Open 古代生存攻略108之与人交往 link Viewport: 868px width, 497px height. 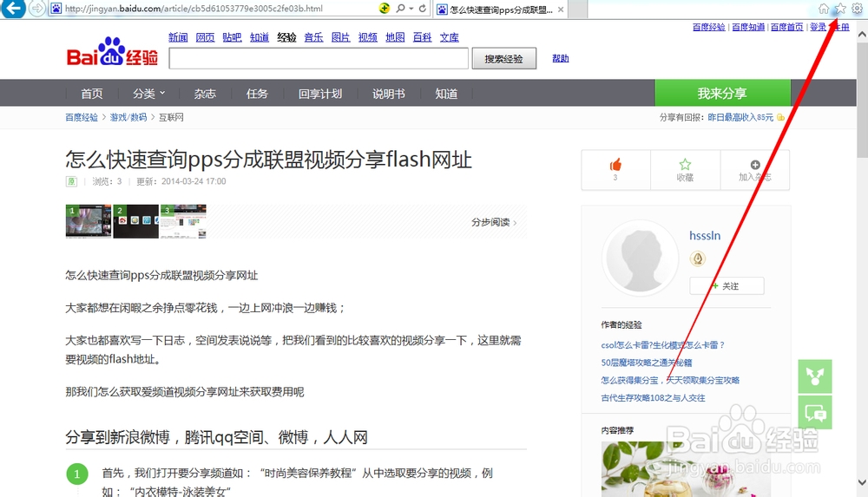coord(654,398)
